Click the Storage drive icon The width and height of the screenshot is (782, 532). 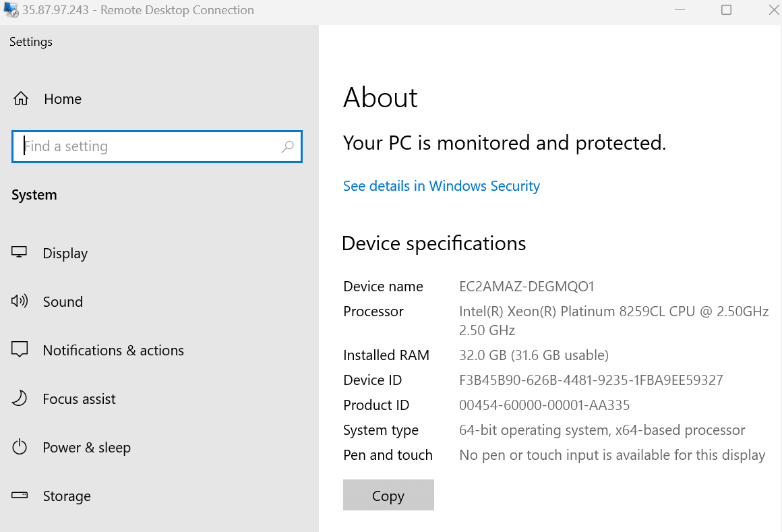tap(20, 496)
